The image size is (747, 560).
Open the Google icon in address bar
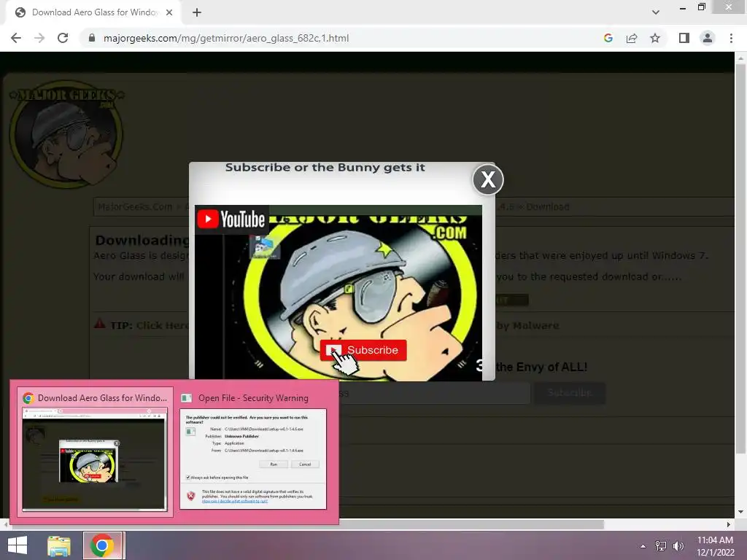608,38
